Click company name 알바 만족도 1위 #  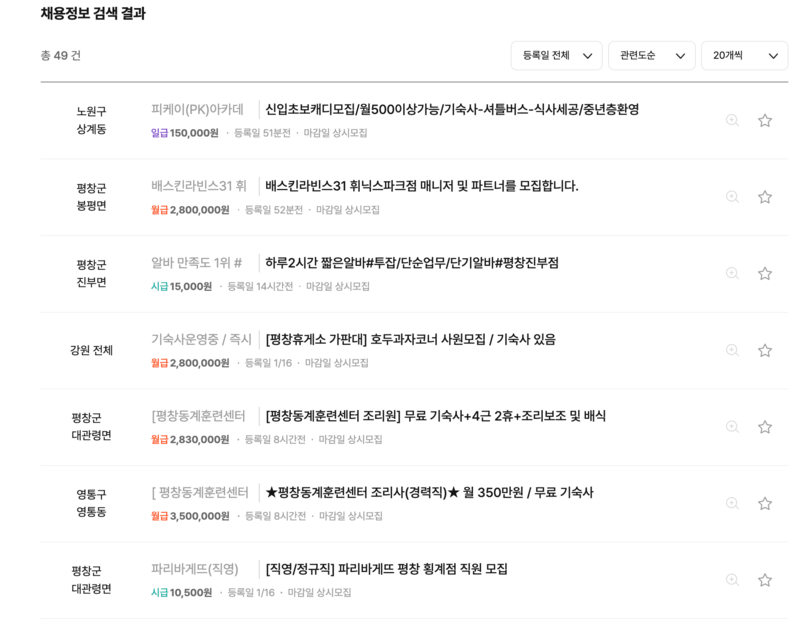pyautogui.click(x=196, y=263)
